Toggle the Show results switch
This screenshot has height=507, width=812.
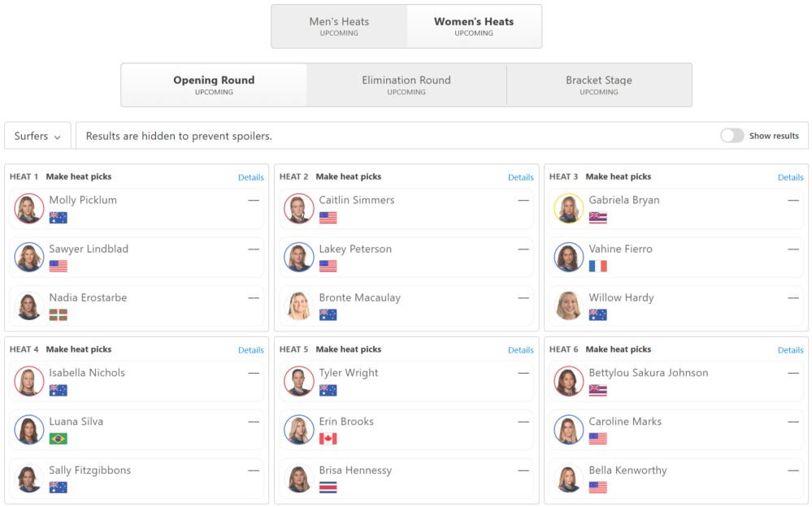click(732, 136)
